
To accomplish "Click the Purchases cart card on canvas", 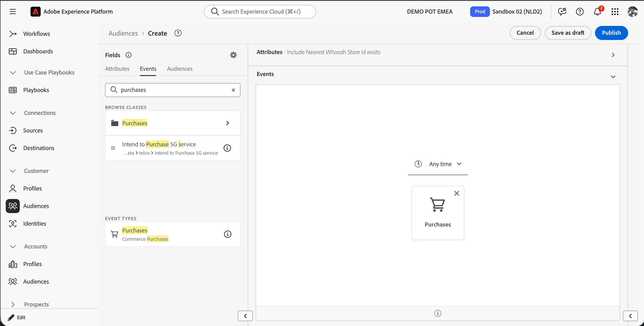I will coord(437,213).
